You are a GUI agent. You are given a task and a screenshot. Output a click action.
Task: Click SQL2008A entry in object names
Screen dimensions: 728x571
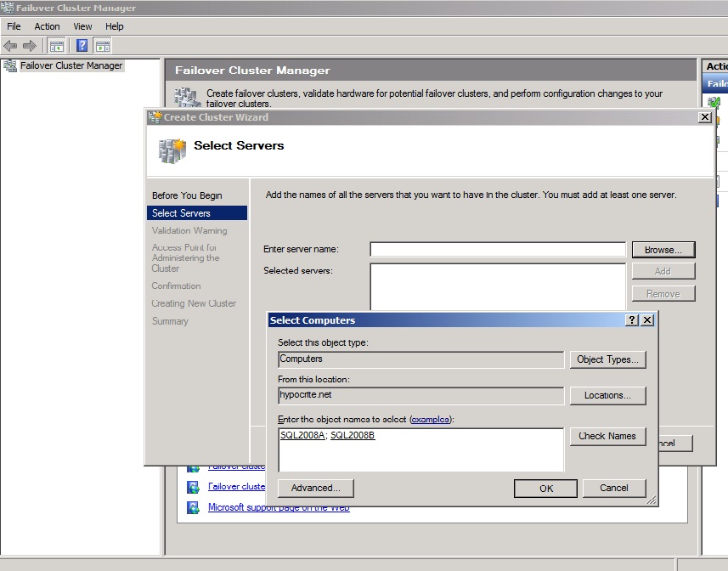pyautogui.click(x=302, y=435)
